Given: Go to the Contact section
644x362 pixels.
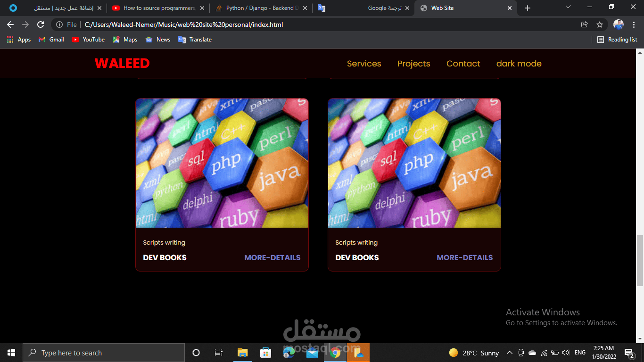Looking at the screenshot, I should [x=463, y=64].
